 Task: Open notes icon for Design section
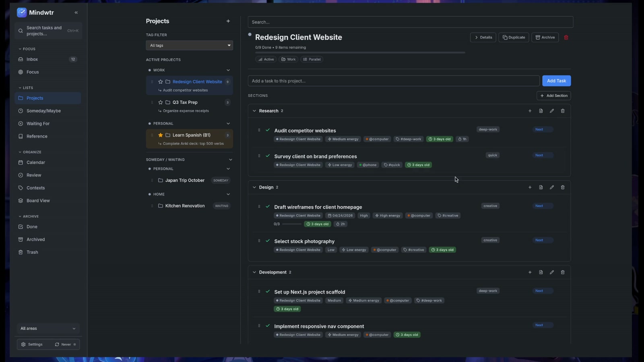(541, 187)
